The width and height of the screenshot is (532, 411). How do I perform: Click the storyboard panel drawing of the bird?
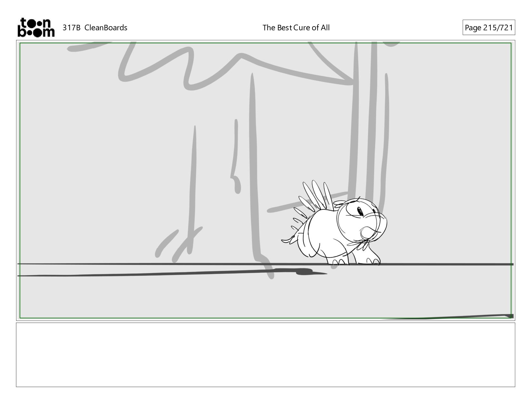click(x=334, y=223)
